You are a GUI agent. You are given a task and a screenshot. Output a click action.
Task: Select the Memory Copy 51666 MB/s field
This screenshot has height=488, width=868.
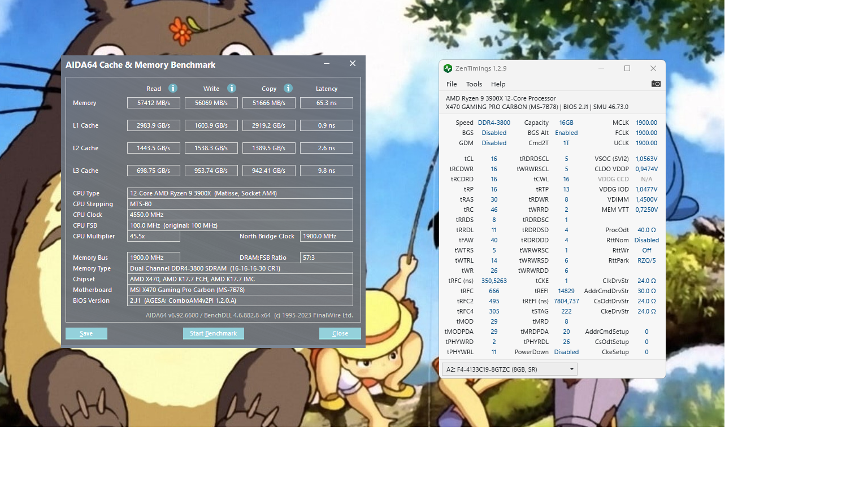pos(269,103)
